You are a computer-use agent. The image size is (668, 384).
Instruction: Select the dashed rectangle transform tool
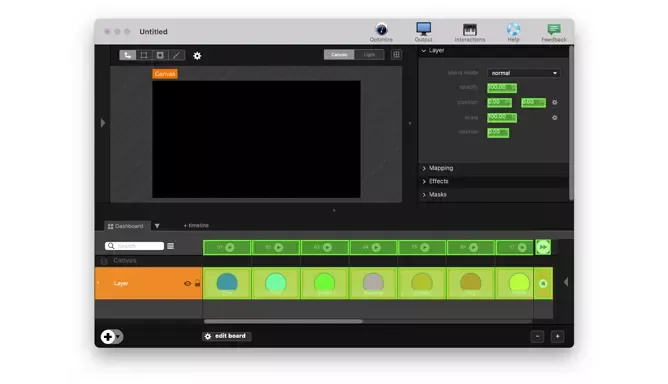click(x=144, y=55)
